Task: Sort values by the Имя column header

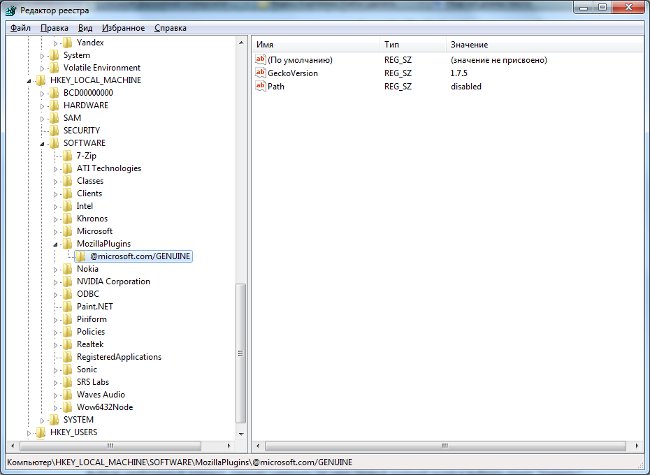Action: [316, 44]
